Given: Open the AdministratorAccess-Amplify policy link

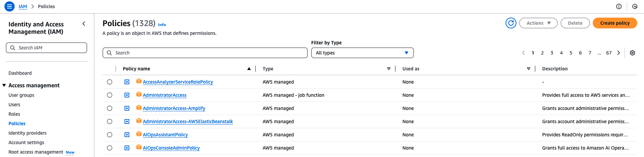Looking at the screenshot, I should click(174, 108).
